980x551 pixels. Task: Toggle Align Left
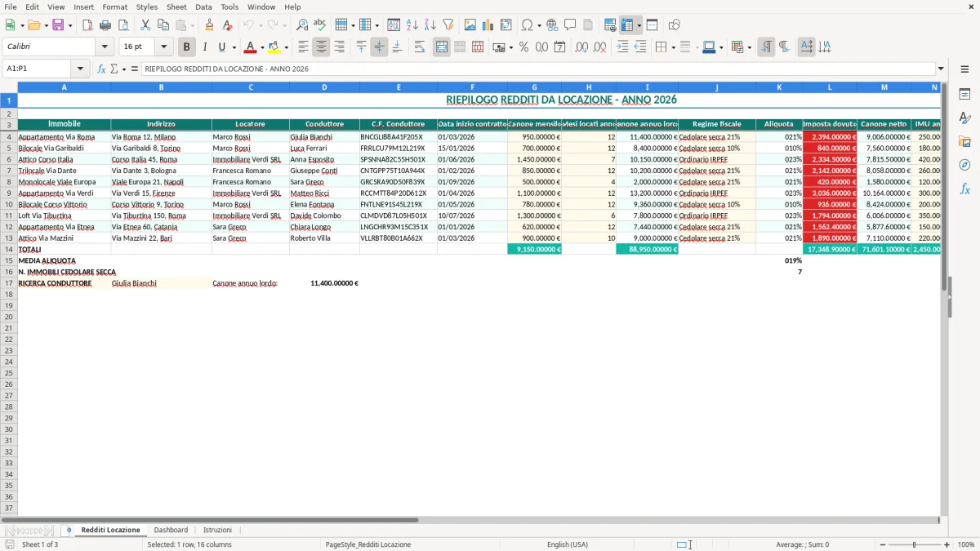pos(303,47)
